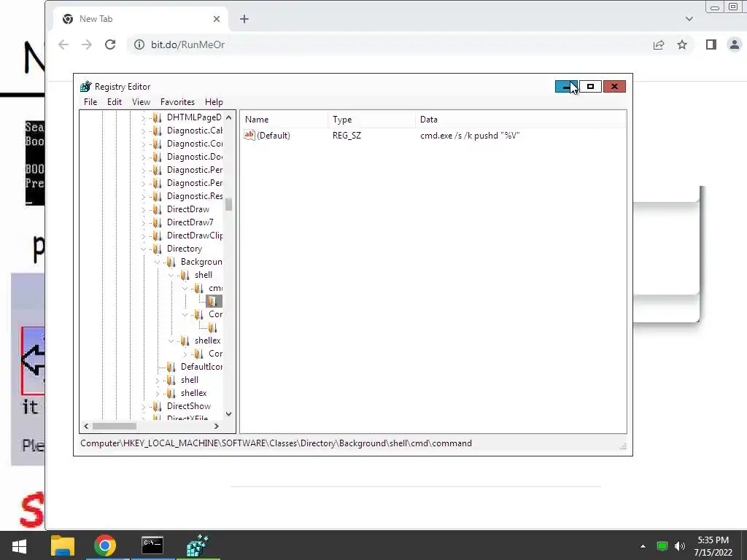Open a new Chrome tab with plus button
747x560 pixels.
[244, 19]
